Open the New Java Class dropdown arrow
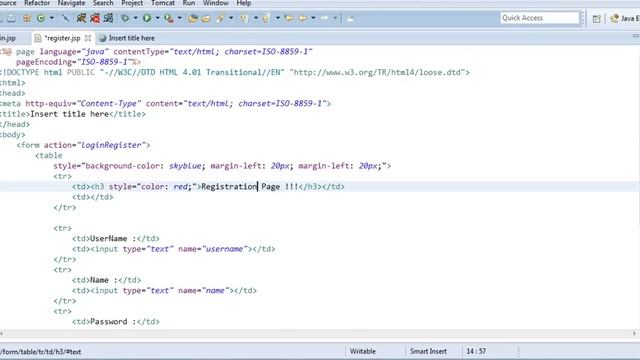Viewport: 640px width, 360px height. (51, 18)
